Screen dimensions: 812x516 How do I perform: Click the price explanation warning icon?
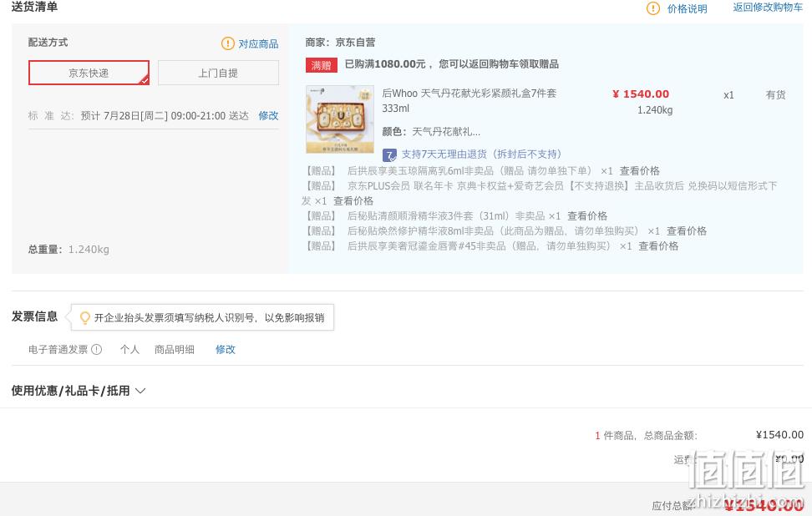tap(653, 8)
